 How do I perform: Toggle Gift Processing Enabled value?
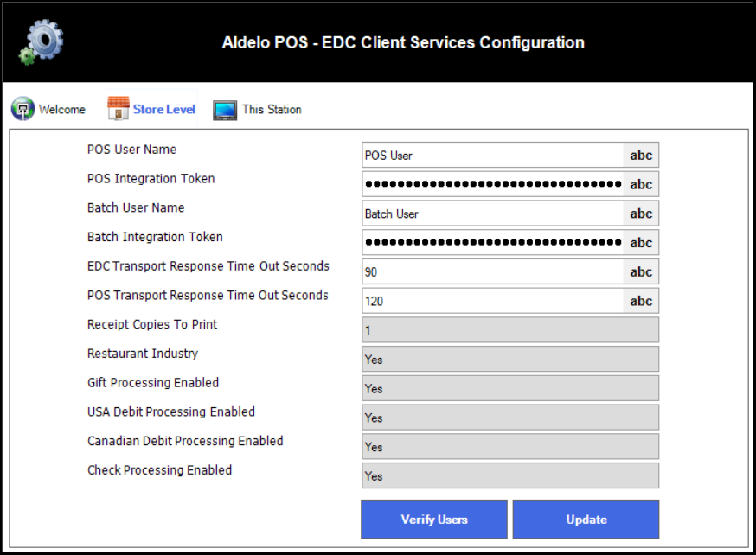click(510, 388)
